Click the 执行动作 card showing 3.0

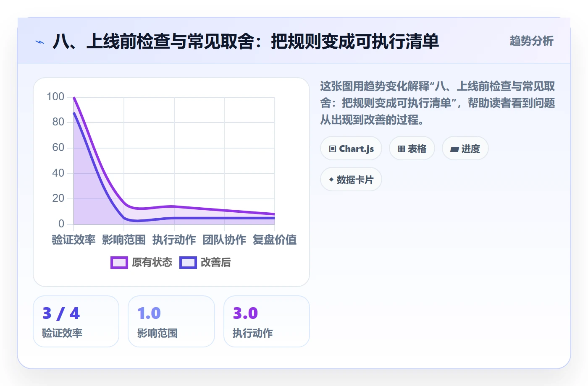click(267, 321)
